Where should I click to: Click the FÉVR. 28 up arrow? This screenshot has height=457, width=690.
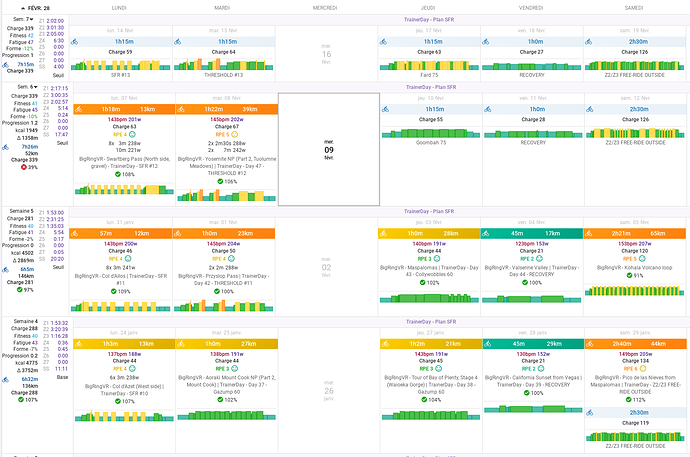pos(23,8)
